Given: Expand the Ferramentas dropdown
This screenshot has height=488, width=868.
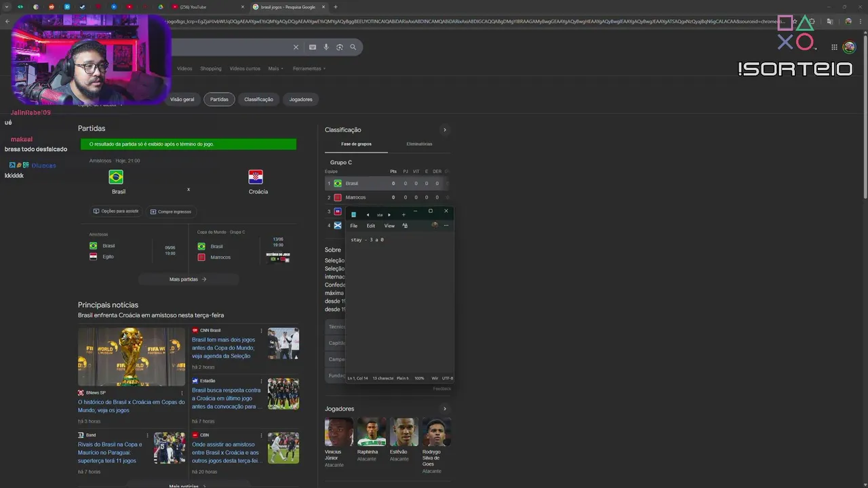Looking at the screenshot, I should tap(309, 68).
